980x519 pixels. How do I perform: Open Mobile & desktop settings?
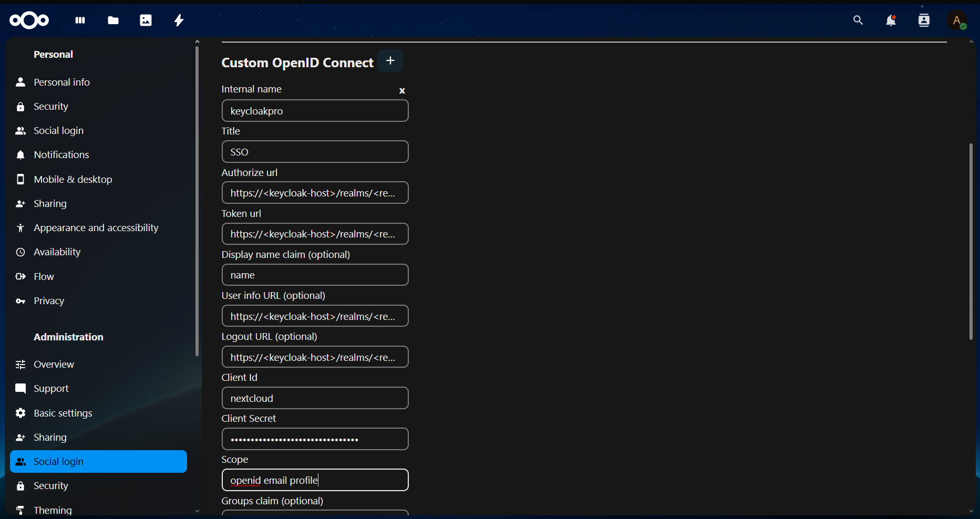pyautogui.click(x=99, y=180)
